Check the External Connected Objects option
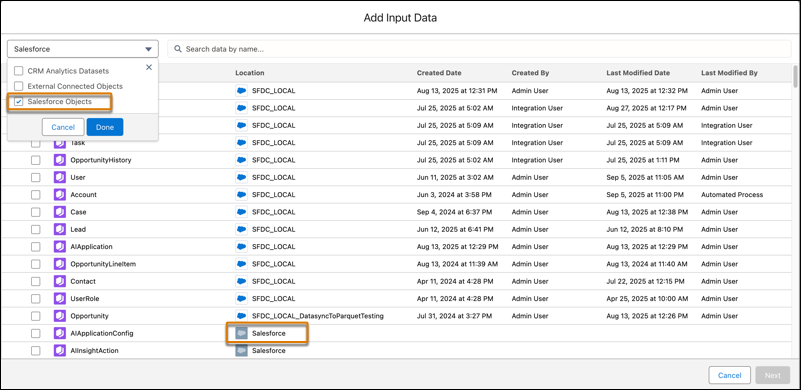Screen dimensions: 801x390 (18, 86)
